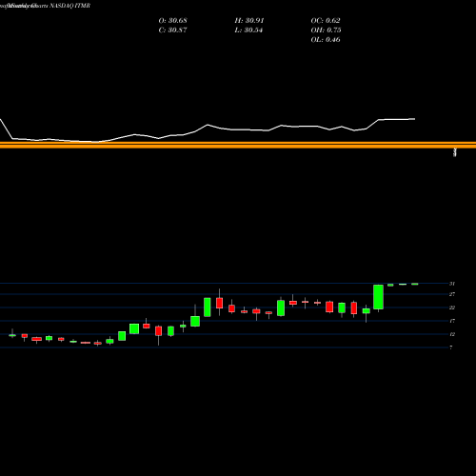Click the OH: 0.75 reading
This screenshot has width=476, height=476.
[x=326, y=30]
